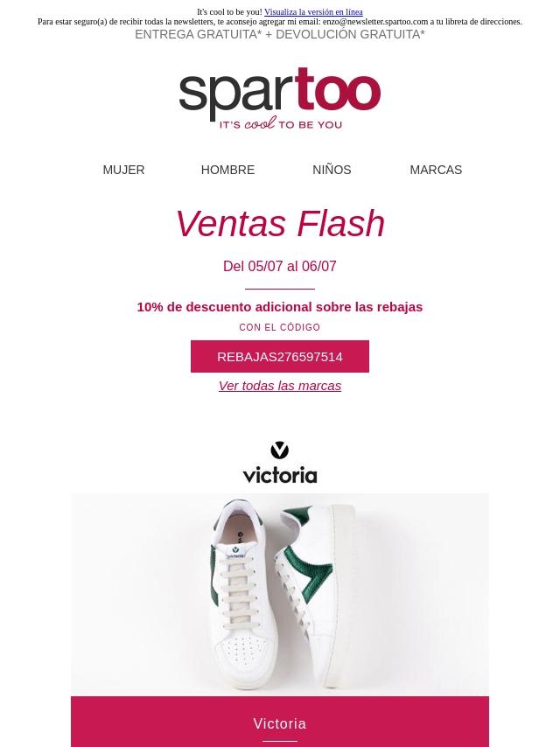Click the 'Ventas Flash' heading
The height and width of the screenshot is (747, 560).
(x=280, y=223)
